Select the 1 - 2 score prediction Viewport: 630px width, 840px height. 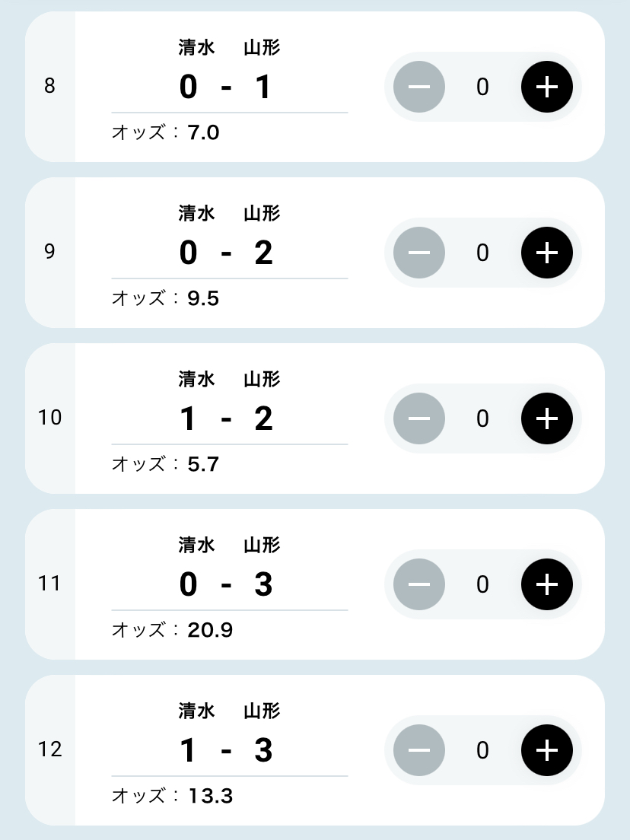coord(226,419)
